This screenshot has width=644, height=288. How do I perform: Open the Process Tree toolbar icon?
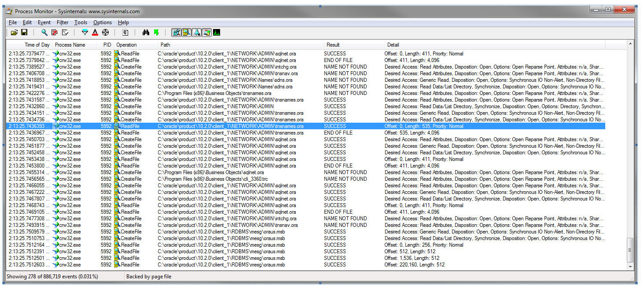125,33
